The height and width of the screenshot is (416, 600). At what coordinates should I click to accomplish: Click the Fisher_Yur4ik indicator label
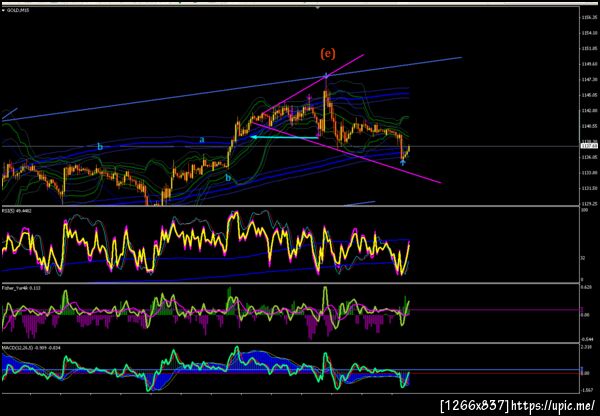[x=22, y=288]
